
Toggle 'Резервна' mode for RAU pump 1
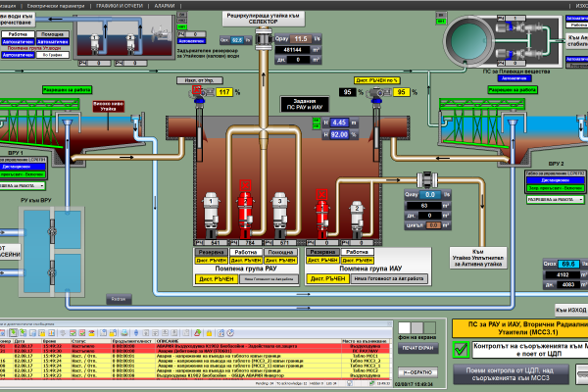pyautogui.click(x=211, y=252)
